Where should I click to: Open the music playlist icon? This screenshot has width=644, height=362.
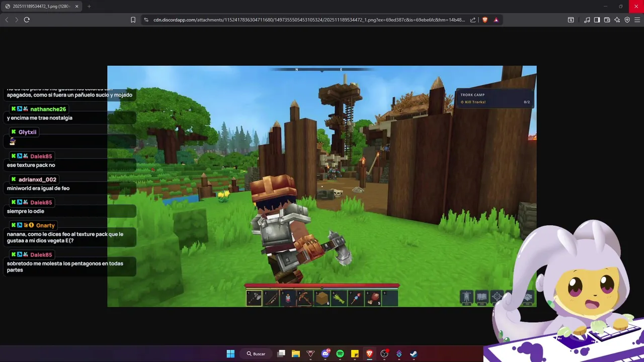(x=587, y=20)
